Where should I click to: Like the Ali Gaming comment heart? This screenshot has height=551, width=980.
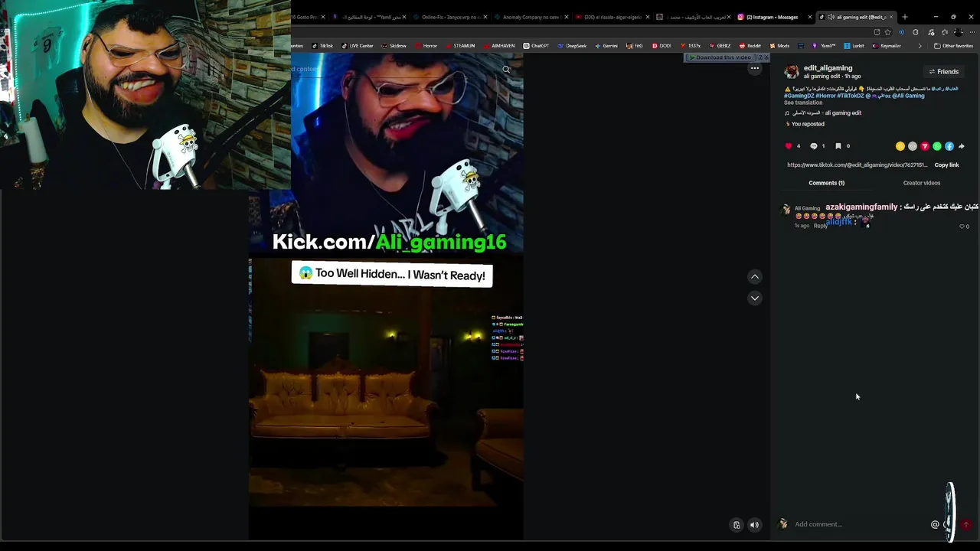pyautogui.click(x=962, y=227)
